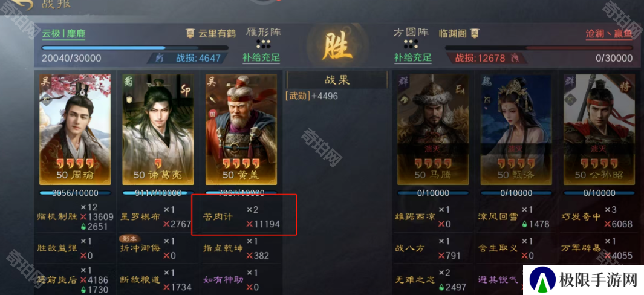The height and width of the screenshot is (295, 644).
Task: Click the golden 胜 victory emblem
Action: point(337,46)
